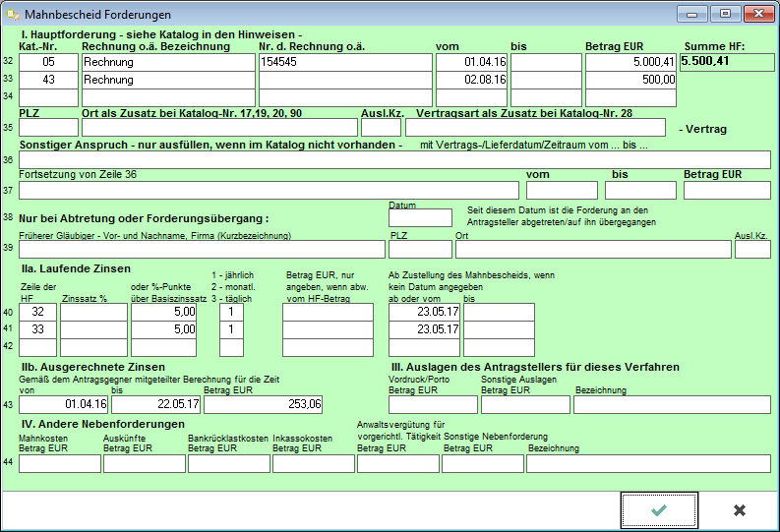Screen dimensions: 780x532
Task: Click the Früherer Gläubiger name field
Action: (x=202, y=250)
